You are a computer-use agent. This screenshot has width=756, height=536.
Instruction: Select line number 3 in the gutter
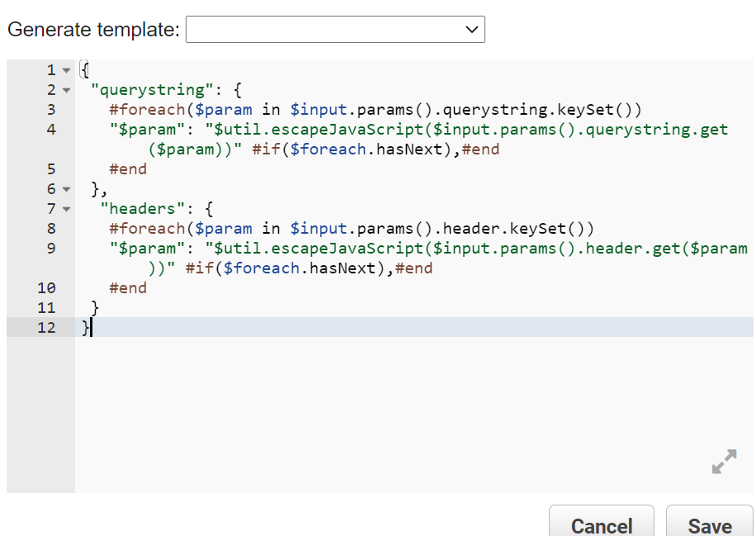pyautogui.click(x=50, y=109)
